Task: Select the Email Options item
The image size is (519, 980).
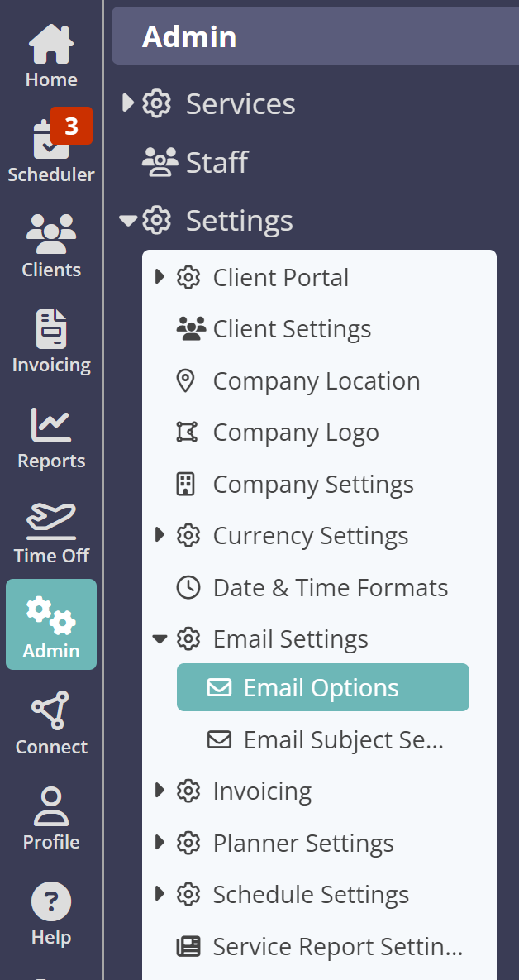Action: 323,687
